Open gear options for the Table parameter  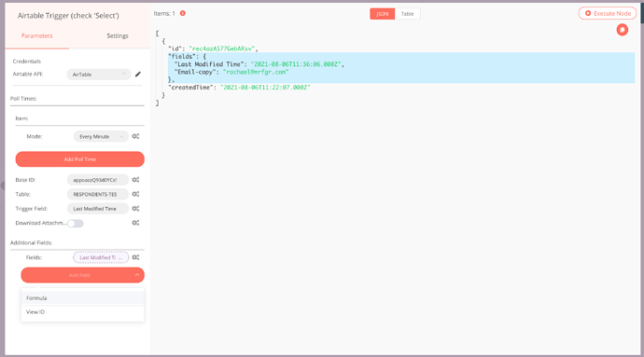pyautogui.click(x=135, y=194)
